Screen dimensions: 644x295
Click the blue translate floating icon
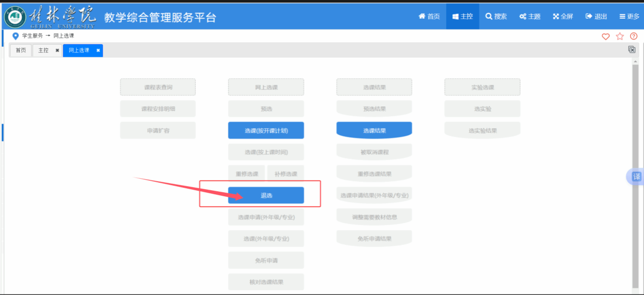636,176
